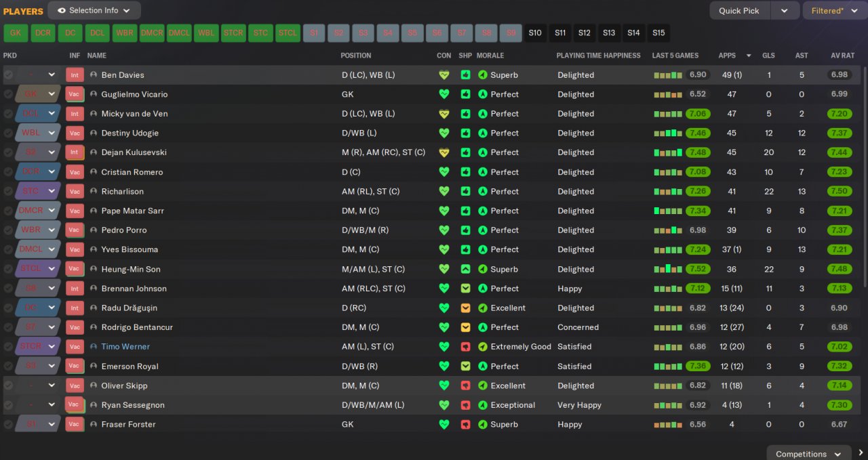Click the sharpness icon for Radu Drăgușin
This screenshot has height=460, width=868.
tap(465, 308)
